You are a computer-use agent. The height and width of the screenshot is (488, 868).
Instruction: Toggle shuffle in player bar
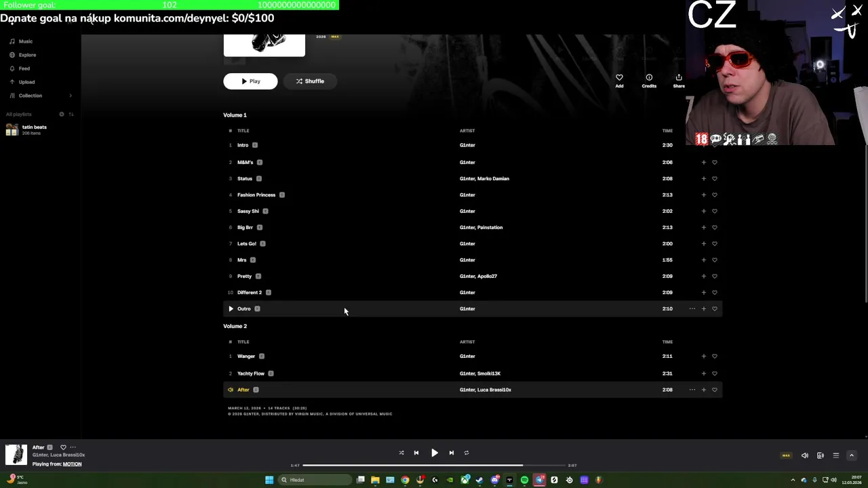[401, 453]
